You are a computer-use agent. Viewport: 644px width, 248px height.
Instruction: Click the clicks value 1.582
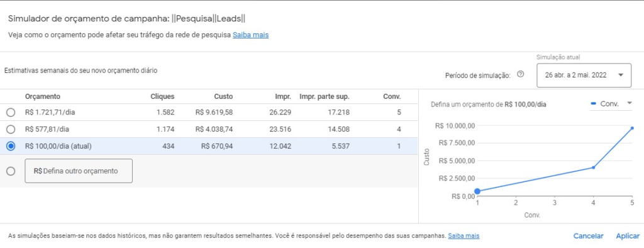click(x=165, y=112)
